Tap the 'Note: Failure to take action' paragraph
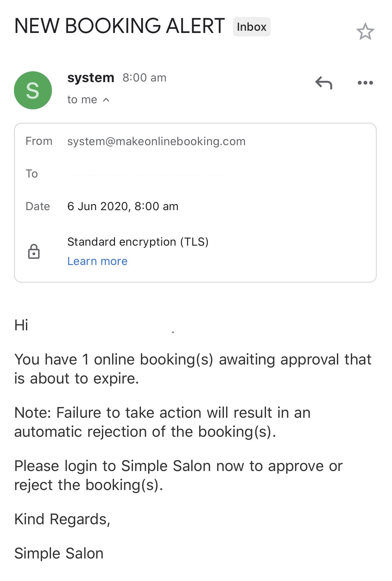Image resolution: width=392 pixels, height=581 pixels. [162, 422]
